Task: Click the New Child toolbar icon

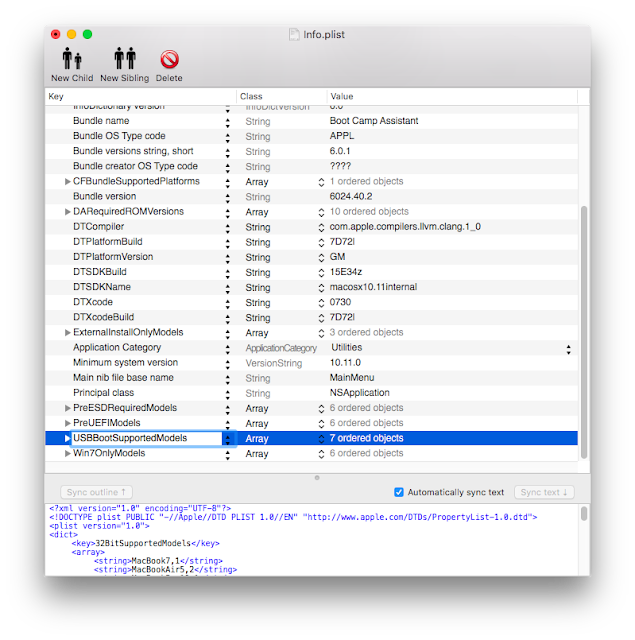Action: coord(72,58)
